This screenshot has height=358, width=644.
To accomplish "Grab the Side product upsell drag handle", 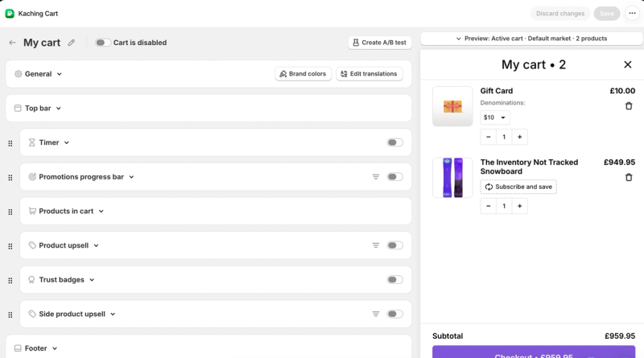I will [10, 315].
